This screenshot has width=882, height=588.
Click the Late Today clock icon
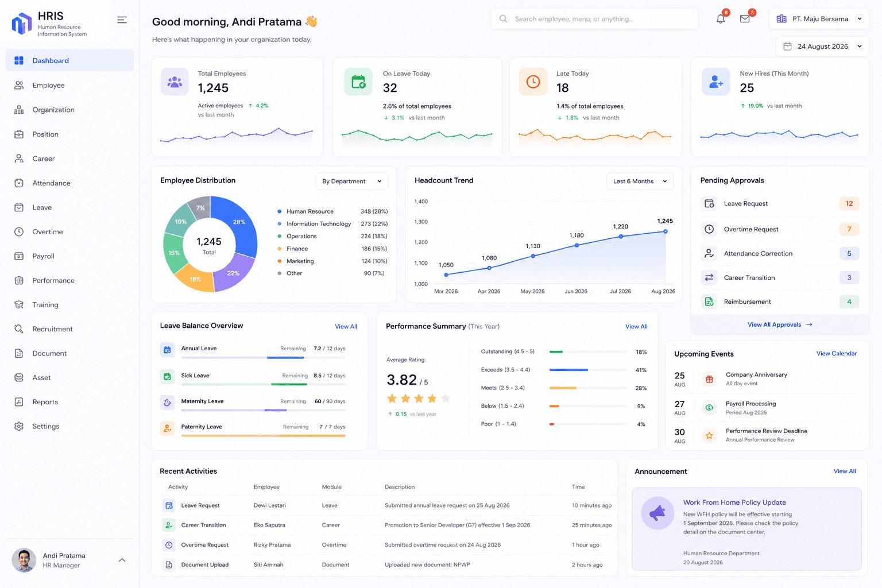pyautogui.click(x=533, y=82)
